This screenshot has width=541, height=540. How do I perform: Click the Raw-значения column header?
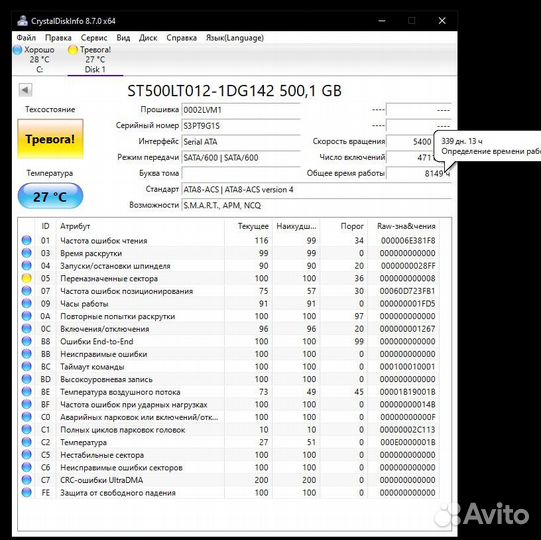point(404,226)
